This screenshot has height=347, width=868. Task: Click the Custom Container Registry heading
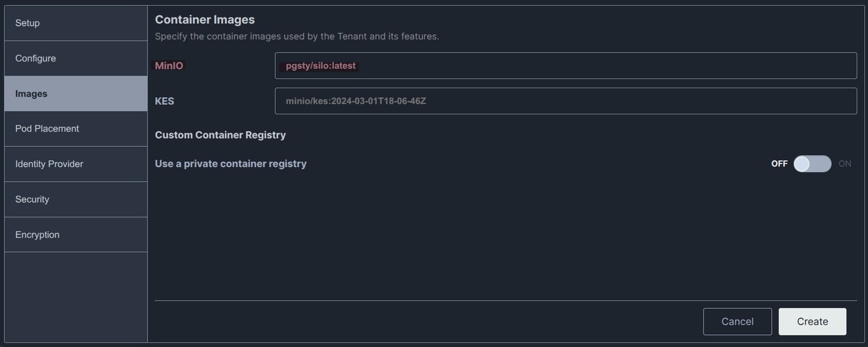coord(220,135)
